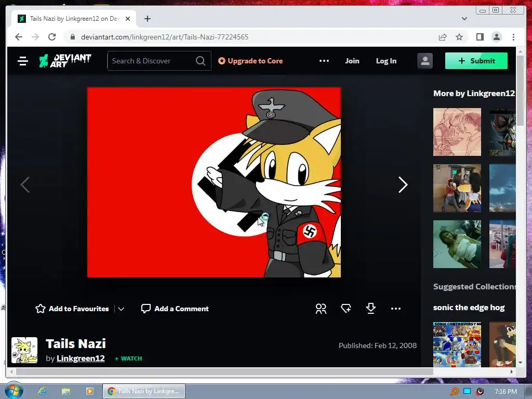Toggle the browser side panel

(480, 37)
